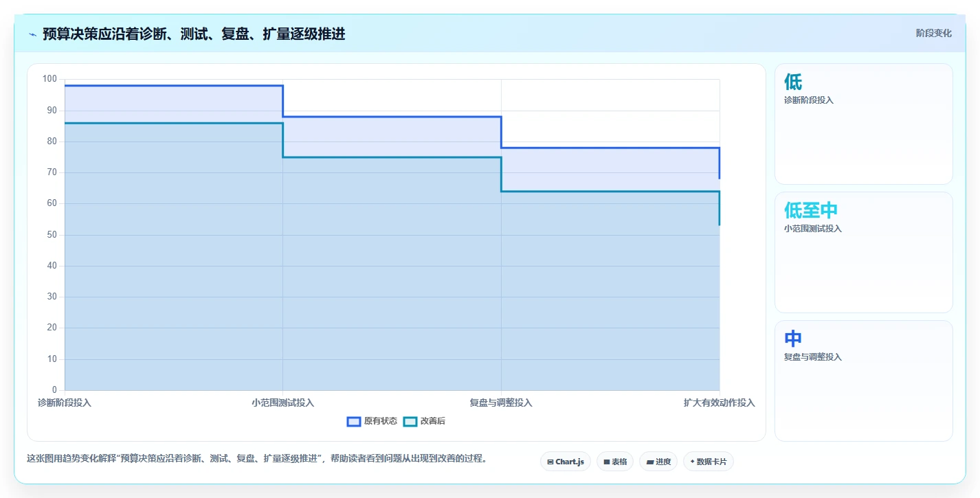Click the x-axis label 诊断阶段投入
The image size is (980, 498).
click(65, 403)
